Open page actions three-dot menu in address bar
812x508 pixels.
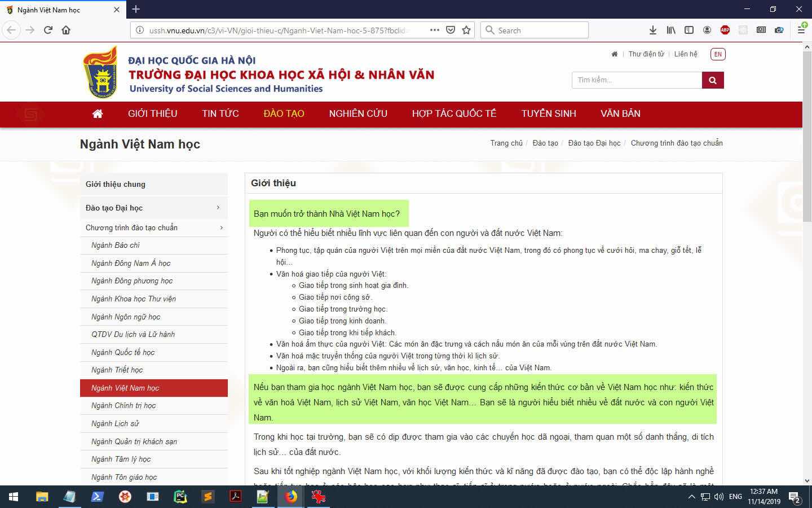pos(435,30)
